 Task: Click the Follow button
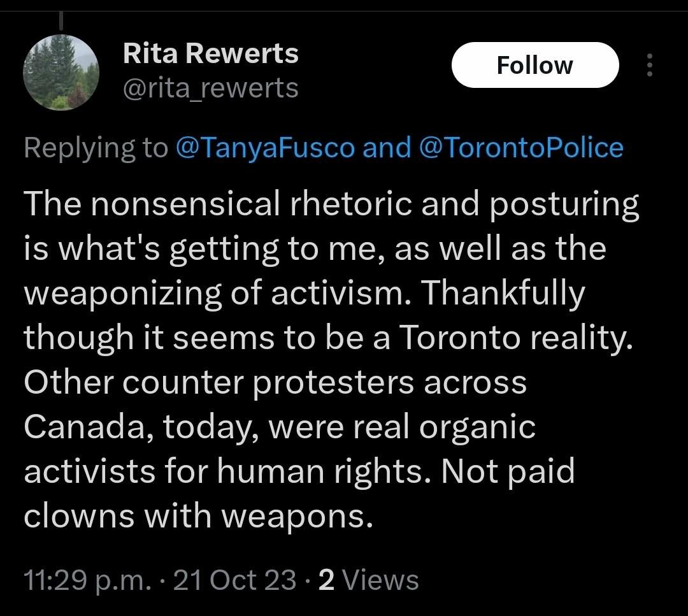pos(534,65)
